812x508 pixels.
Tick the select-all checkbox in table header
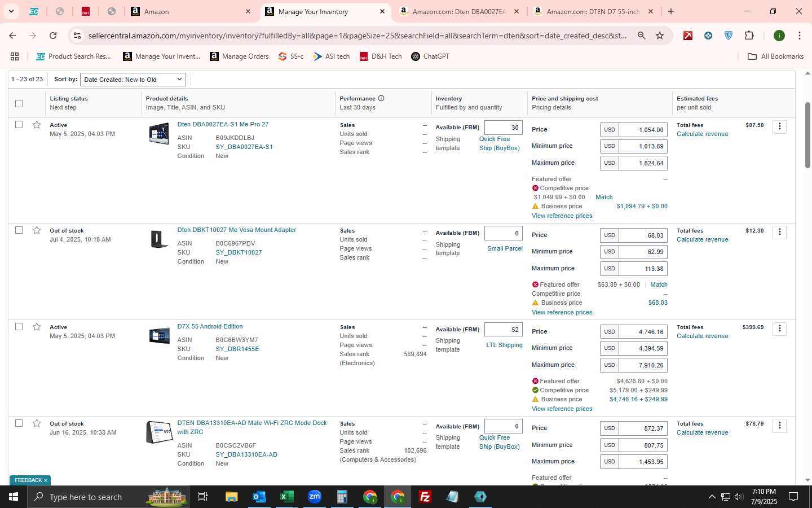click(x=19, y=103)
